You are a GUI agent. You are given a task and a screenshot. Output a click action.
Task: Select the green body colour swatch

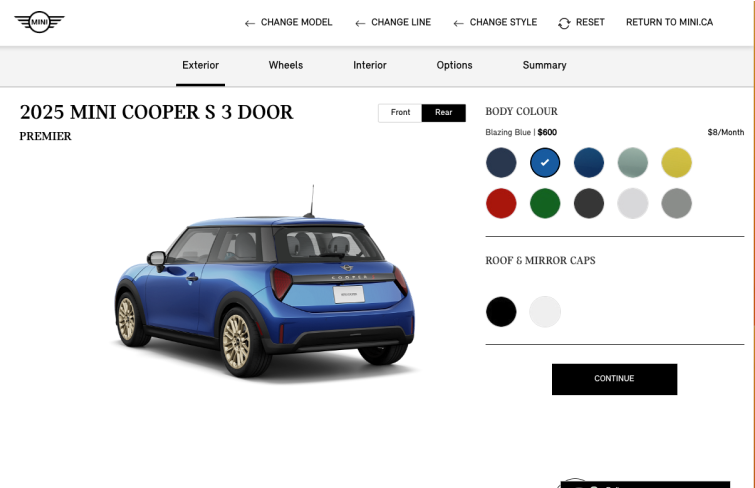pyautogui.click(x=545, y=203)
